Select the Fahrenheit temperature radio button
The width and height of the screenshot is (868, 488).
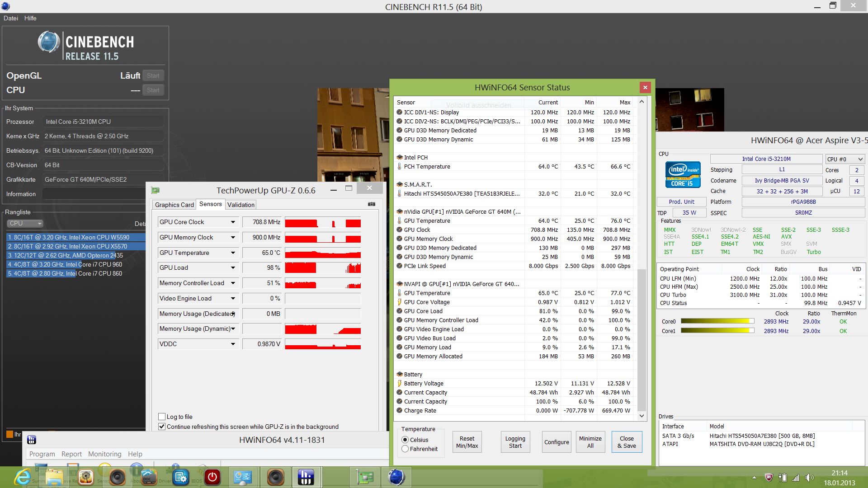405,449
